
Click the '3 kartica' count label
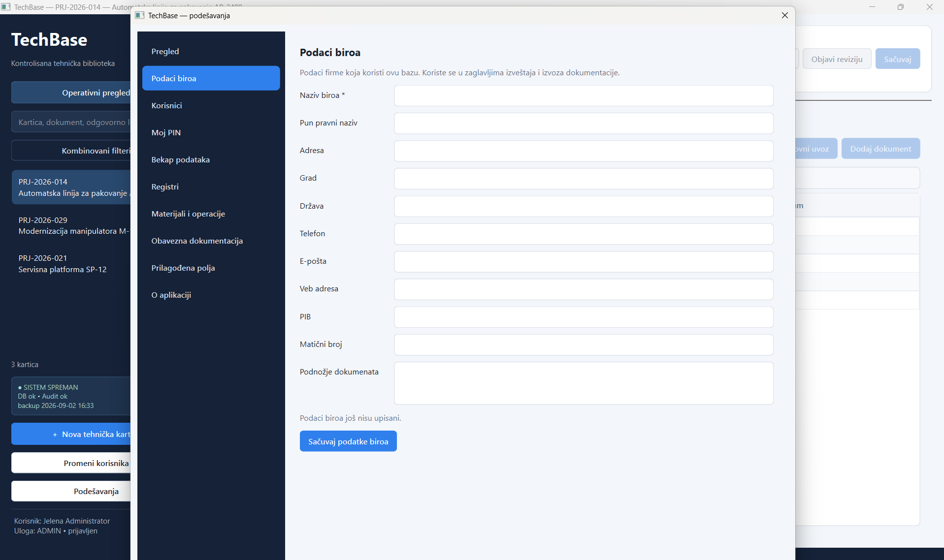point(25,365)
